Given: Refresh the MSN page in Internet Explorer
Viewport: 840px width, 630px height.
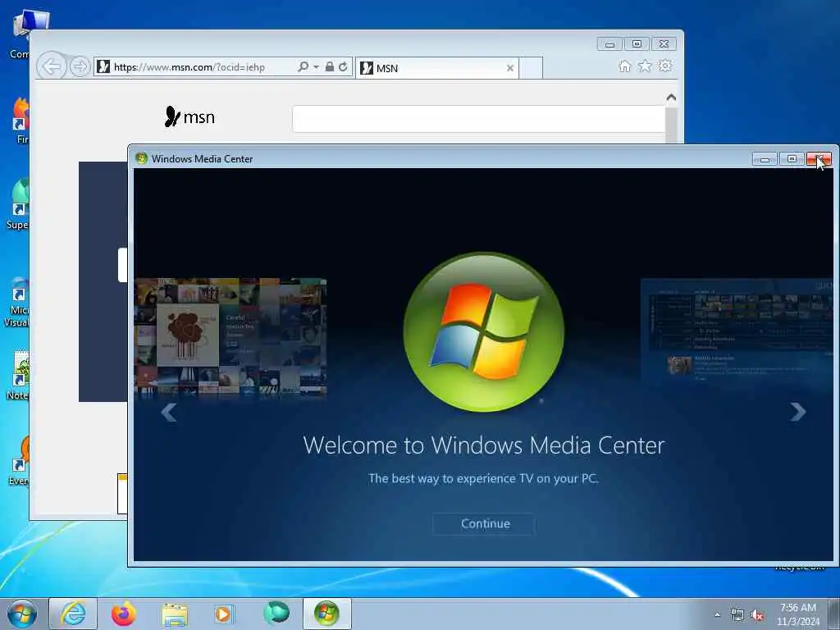Looking at the screenshot, I should (x=343, y=66).
